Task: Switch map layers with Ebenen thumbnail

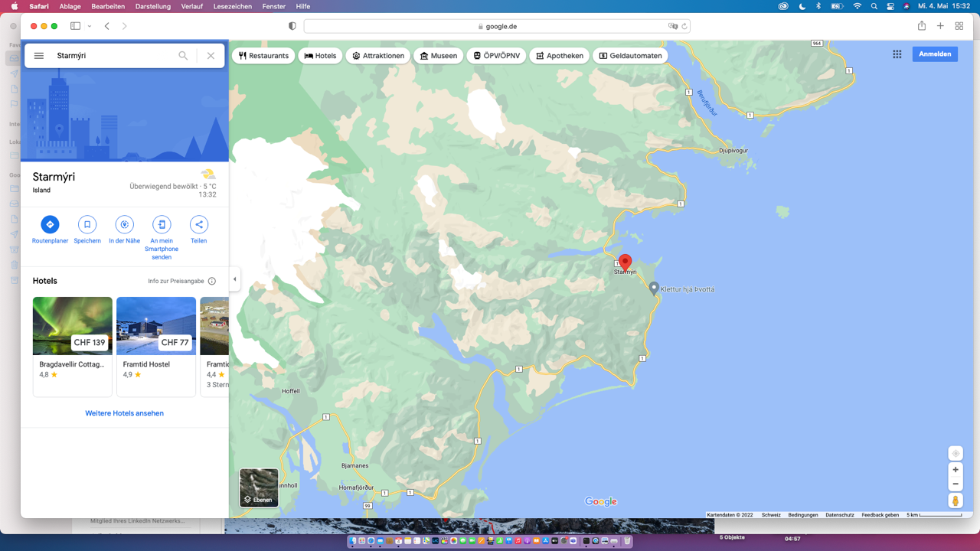Action: 259,487
